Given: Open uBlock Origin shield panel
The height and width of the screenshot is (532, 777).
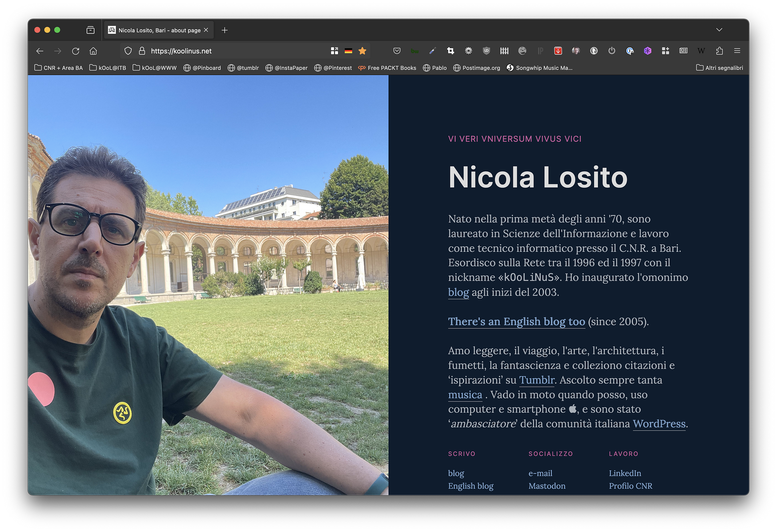Looking at the screenshot, I should pos(486,51).
